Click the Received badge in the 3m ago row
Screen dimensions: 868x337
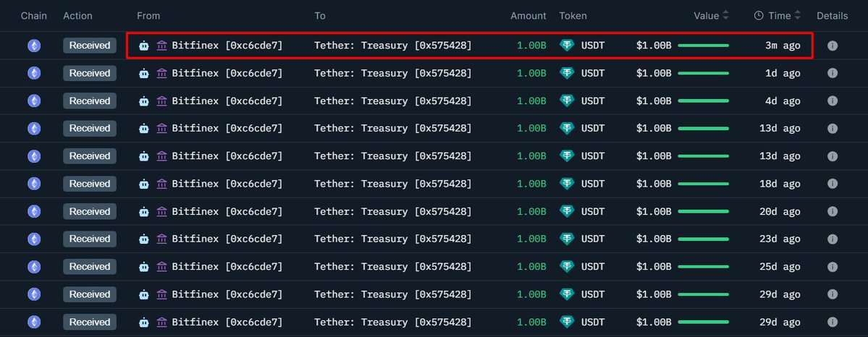pyautogui.click(x=90, y=46)
